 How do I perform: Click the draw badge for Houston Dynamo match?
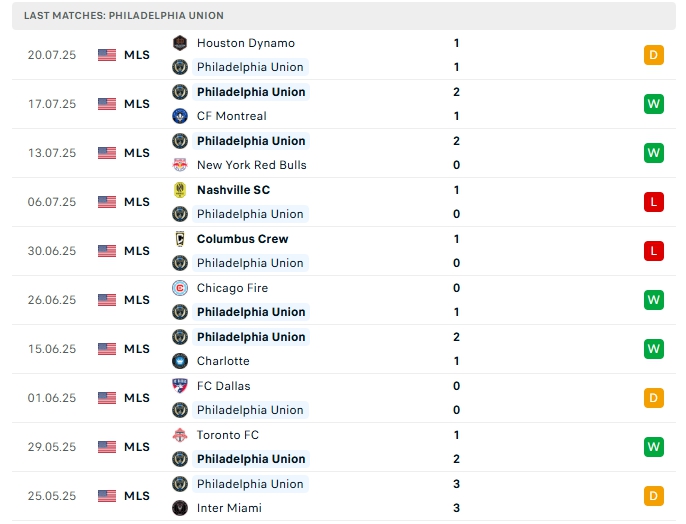[x=654, y=55]
